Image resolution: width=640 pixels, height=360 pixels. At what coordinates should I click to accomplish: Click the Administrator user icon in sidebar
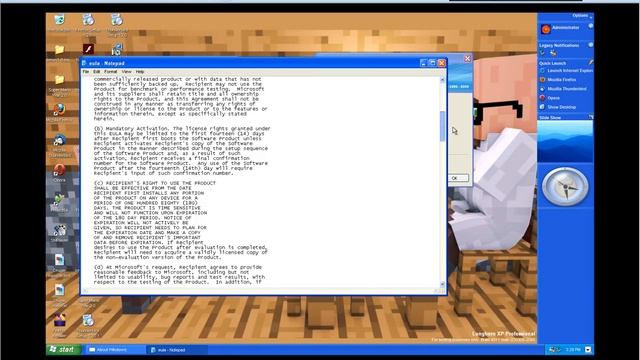546,29
